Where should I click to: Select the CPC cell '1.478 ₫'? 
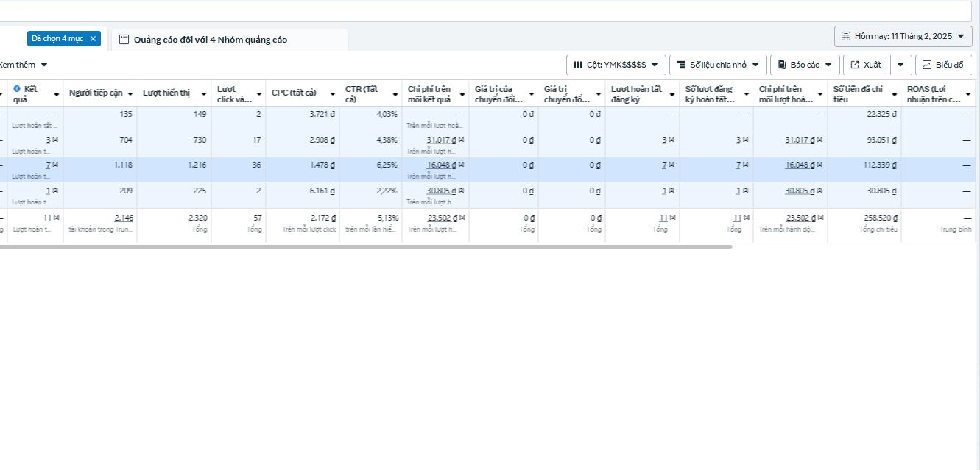322,165
